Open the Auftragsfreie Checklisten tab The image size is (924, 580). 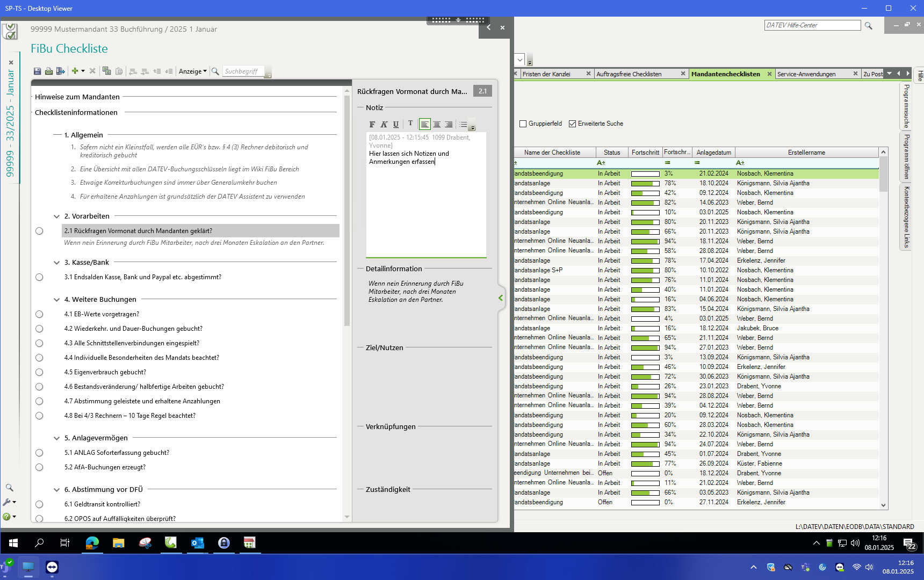[x=629, y=74]
